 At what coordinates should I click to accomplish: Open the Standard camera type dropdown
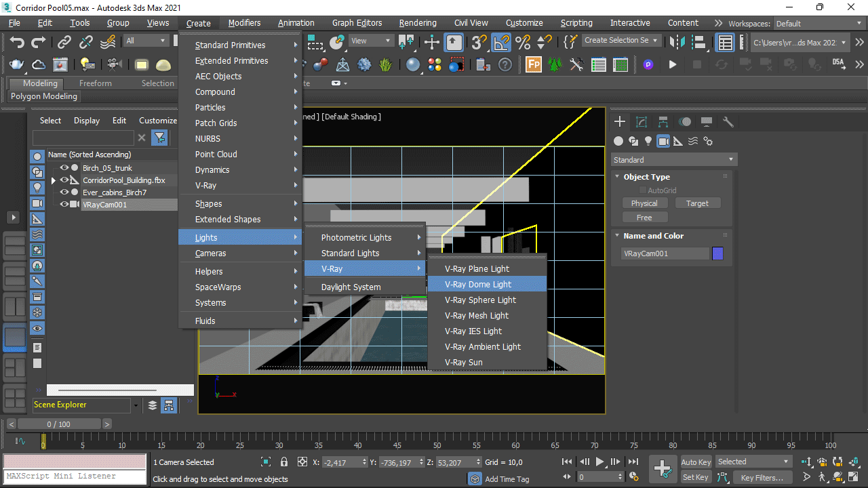(x=673, y=160)
